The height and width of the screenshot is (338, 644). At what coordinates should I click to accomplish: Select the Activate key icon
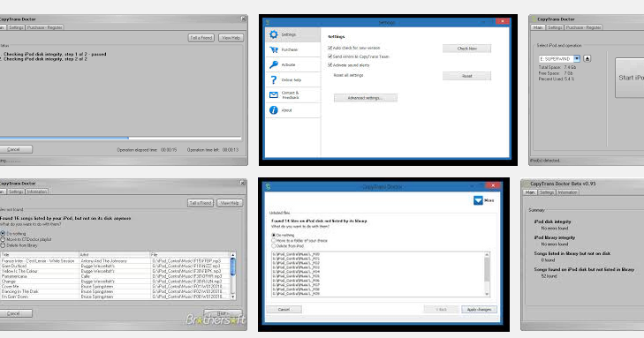274,64
